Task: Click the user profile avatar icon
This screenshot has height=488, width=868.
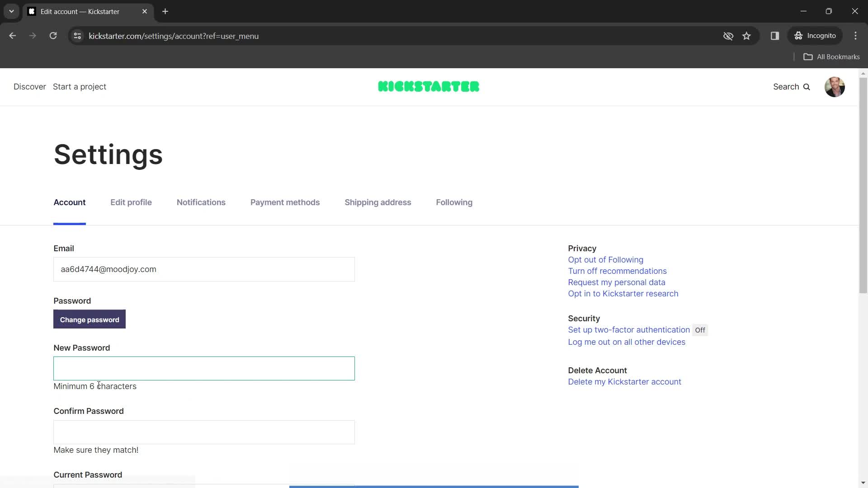Action: 835,86
